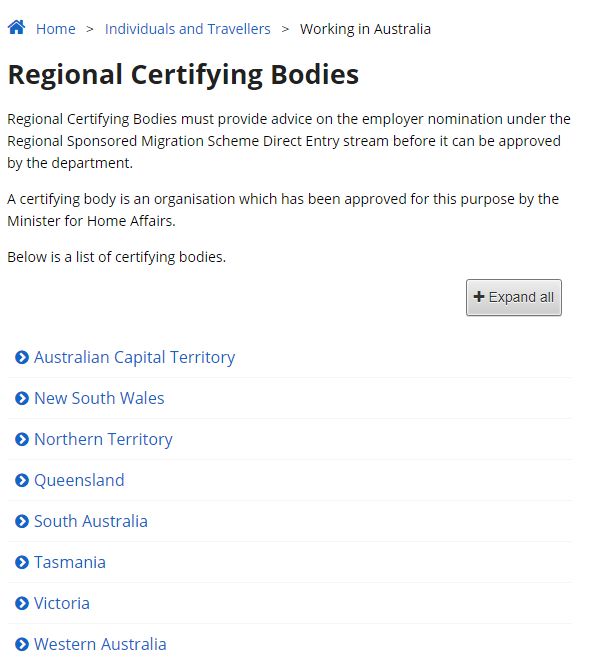Click the chevron icon beside Queensland
This screenshot has height=660, width=597.
(22, 480)
